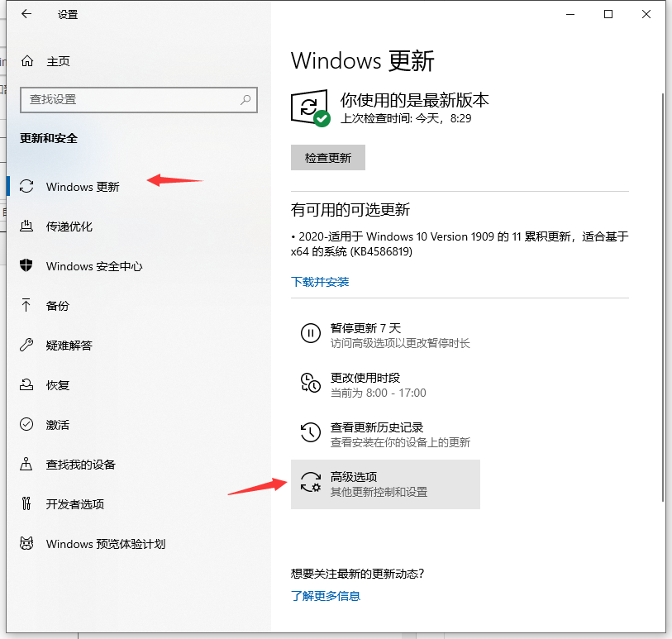Click the vertical scrollbar on the right
Image resolution: width=672 pixels, height=639 pixels.
[663, 297]
